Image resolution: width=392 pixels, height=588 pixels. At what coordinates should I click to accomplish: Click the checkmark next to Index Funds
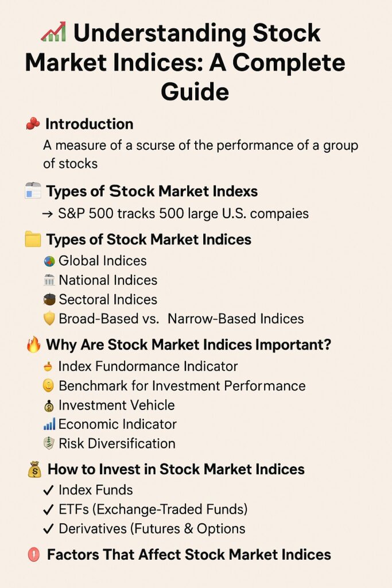48,490
